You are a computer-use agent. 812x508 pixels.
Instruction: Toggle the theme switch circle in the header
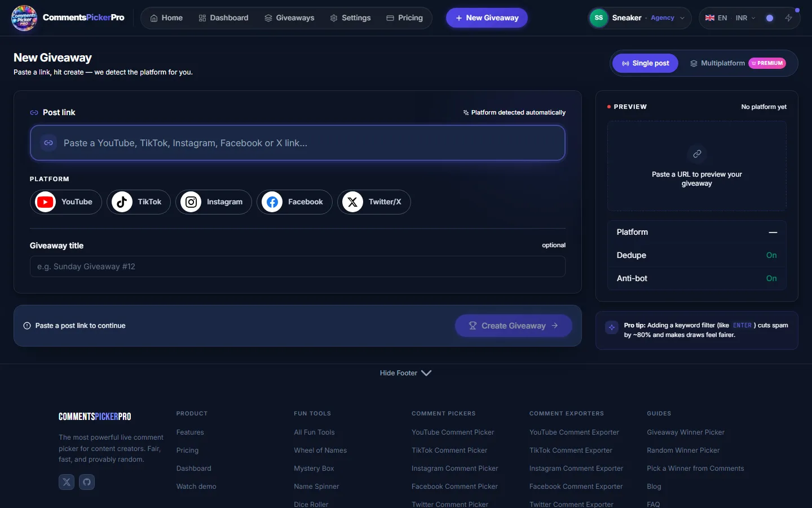(770, 18)
